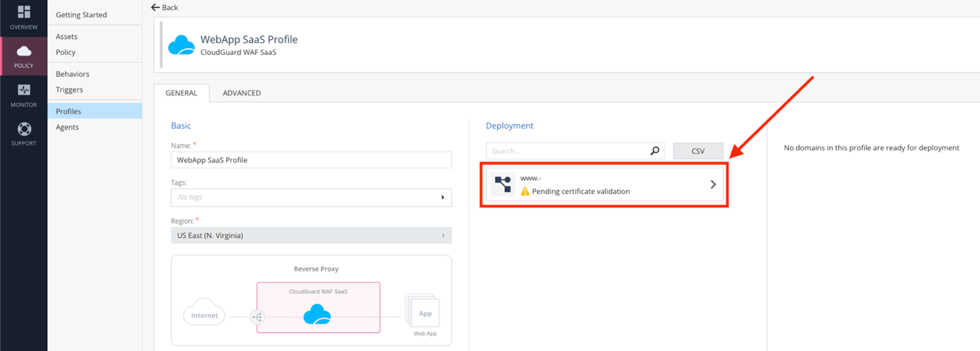Click the Deployment section heading
980x351 pixels.
click(509, 125)
